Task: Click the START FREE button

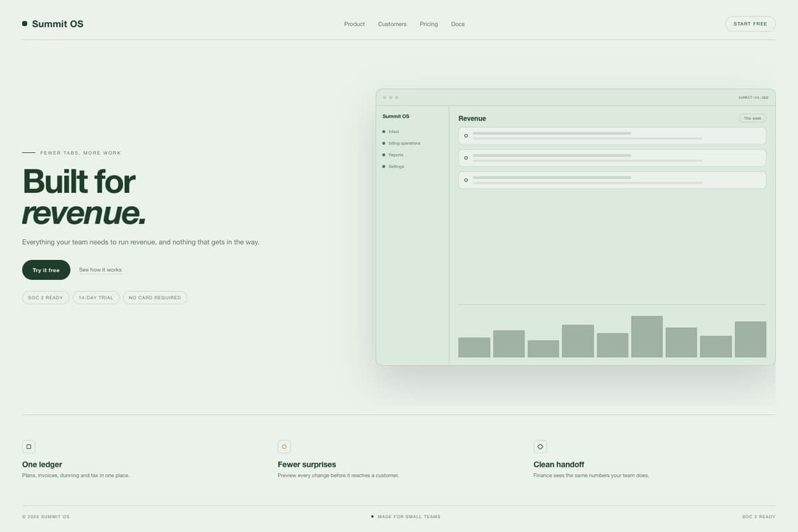Action: click(x=750, y=24)
